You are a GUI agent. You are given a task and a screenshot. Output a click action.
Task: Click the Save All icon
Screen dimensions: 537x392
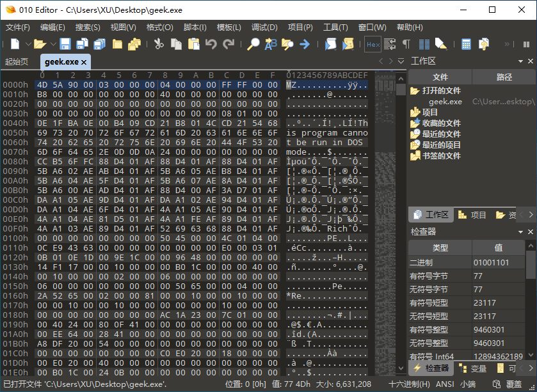pos(100,44)
